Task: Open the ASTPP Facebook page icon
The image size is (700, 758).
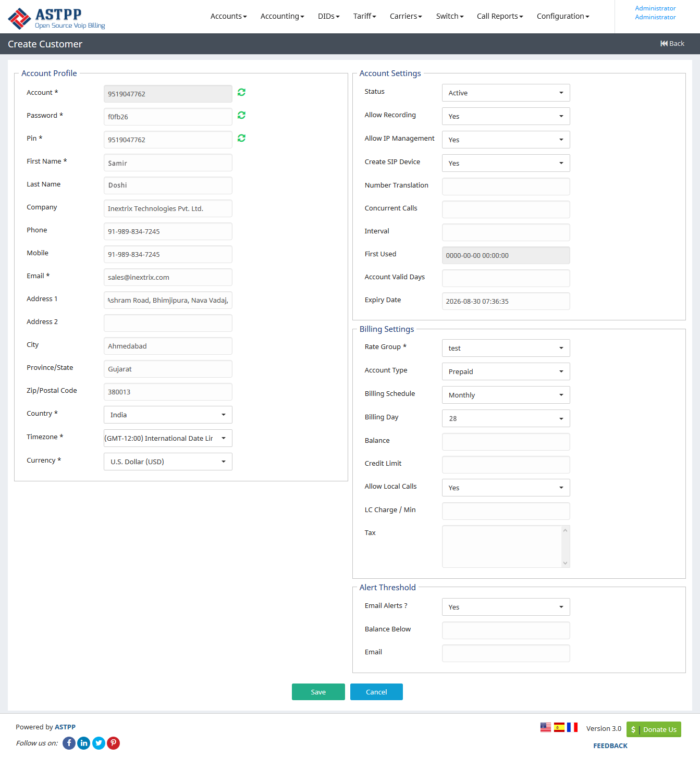Action: coord(69,743)
